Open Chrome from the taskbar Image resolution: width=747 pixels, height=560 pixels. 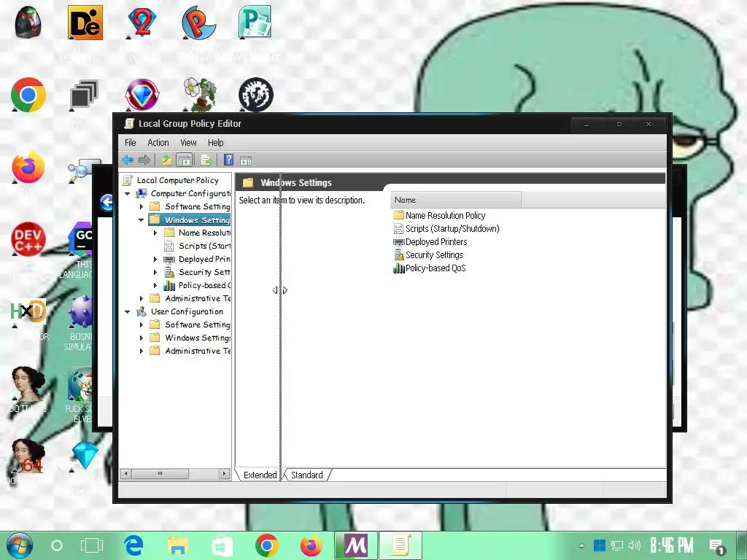[267, 545]
